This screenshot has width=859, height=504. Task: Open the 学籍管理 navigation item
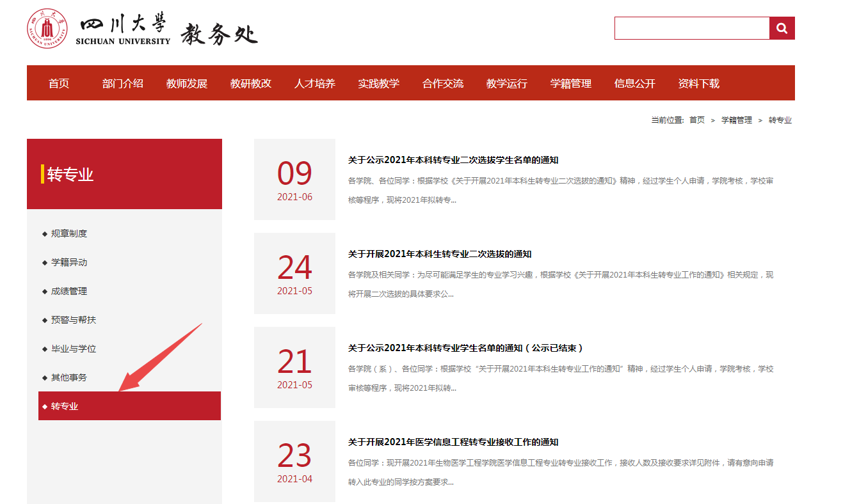pyautogui.click(x=571, y=83)
